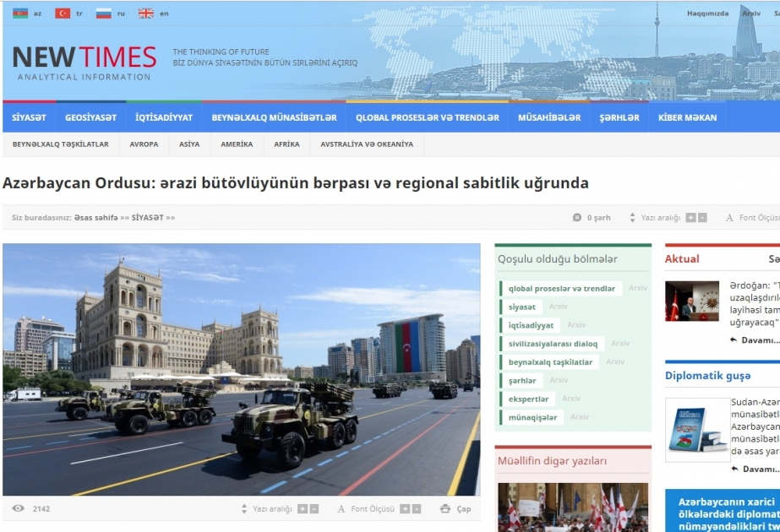Open the '0 şərh' comments link
Viewport: 780px width, 532px height.
tap(598, 217)
